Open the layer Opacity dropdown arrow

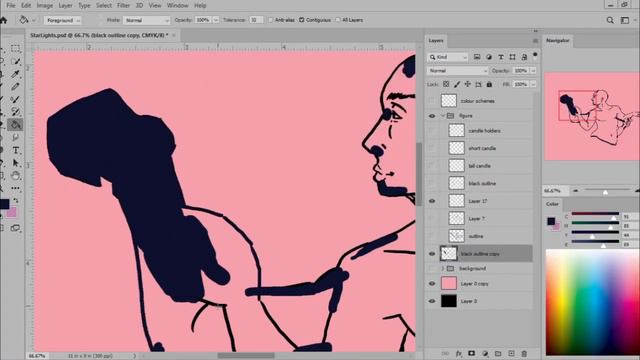click(533, 71)
